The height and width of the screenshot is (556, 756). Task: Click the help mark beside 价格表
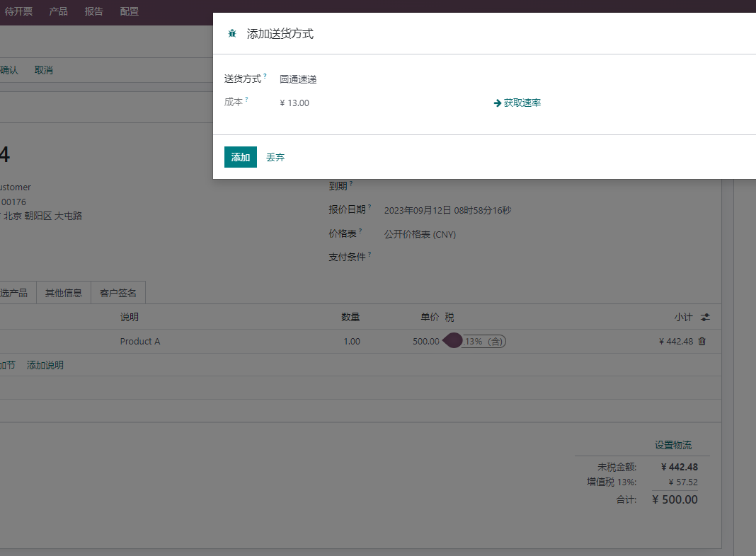[360, 231]
